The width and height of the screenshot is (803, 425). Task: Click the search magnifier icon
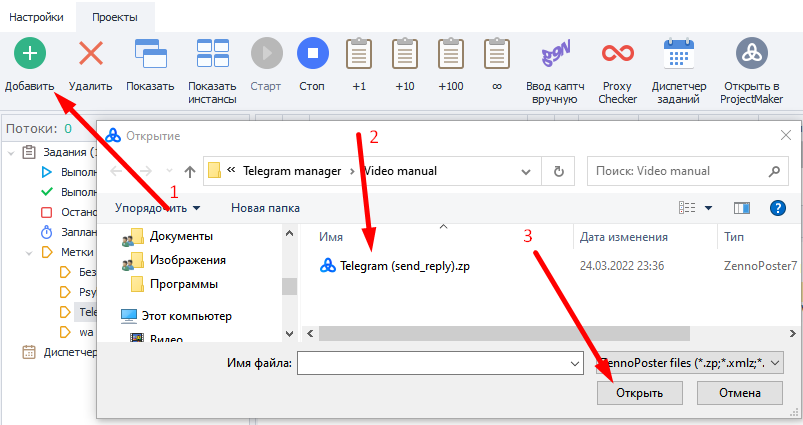click(774, 172)
